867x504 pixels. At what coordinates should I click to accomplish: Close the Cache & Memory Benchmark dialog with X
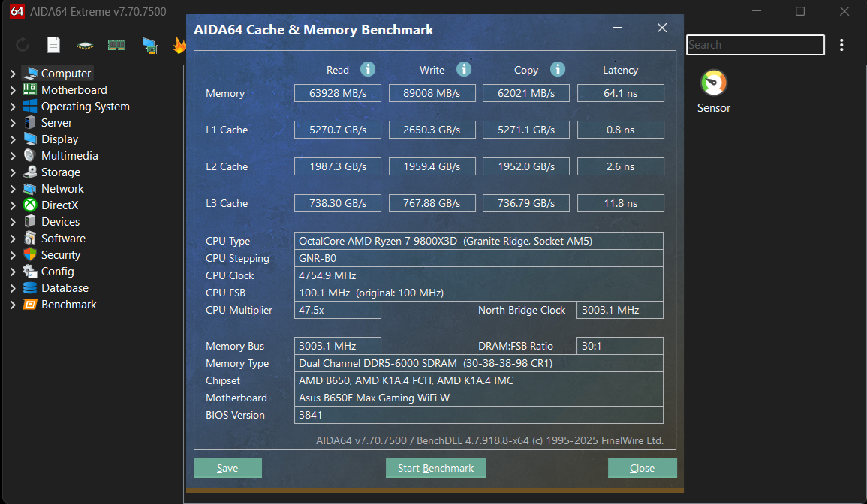tap(662, 28)
